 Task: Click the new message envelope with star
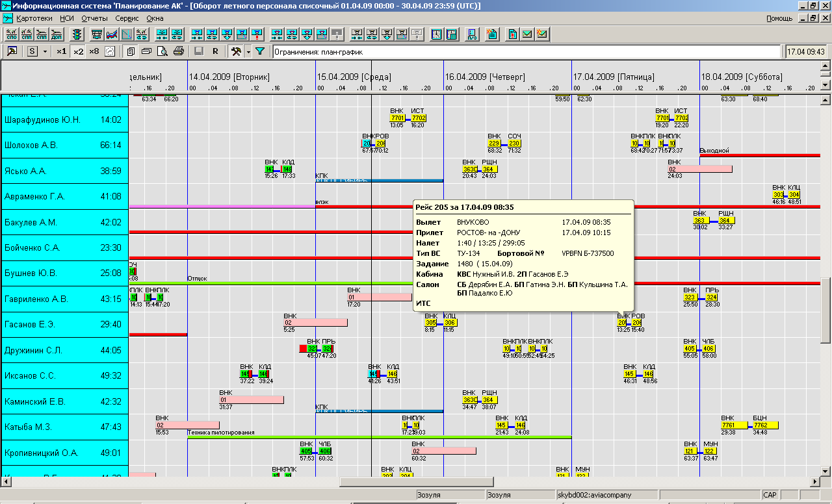pos(542,34)
